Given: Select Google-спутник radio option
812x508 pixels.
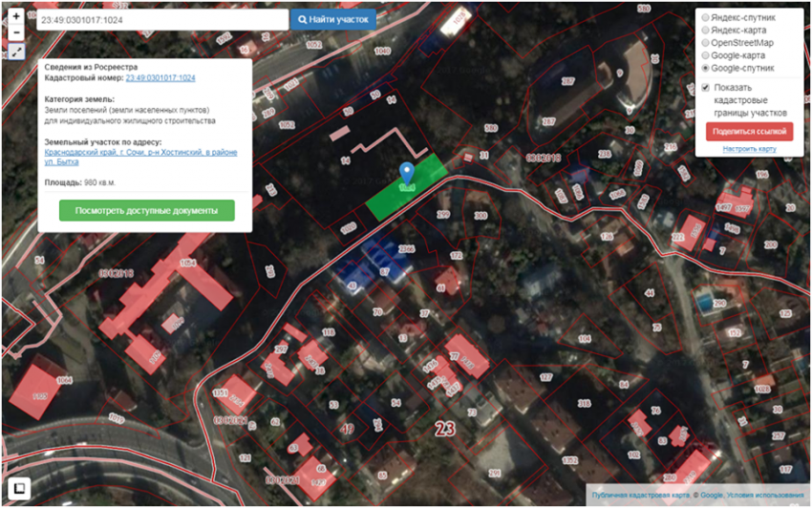Looking at the screenshot, I should [x=706, y=69].
